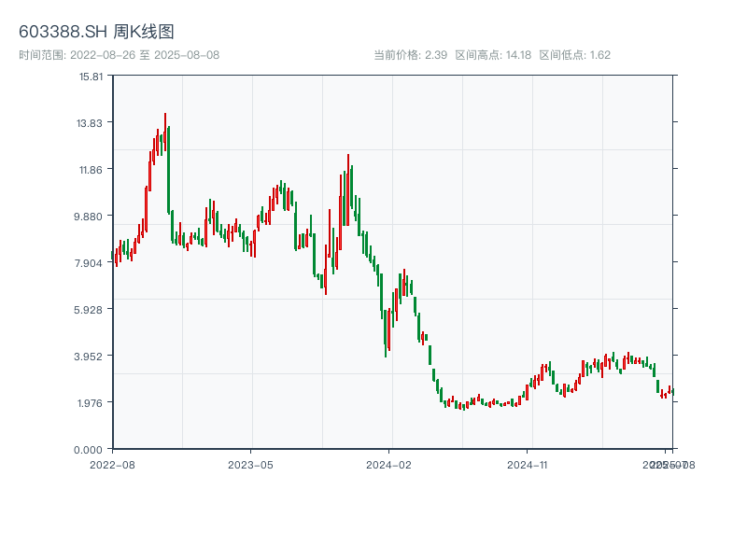This screenshot has width=747, height=560.
Task: Click the 603388.SH weekly K-line chart title
Action: 96,32
